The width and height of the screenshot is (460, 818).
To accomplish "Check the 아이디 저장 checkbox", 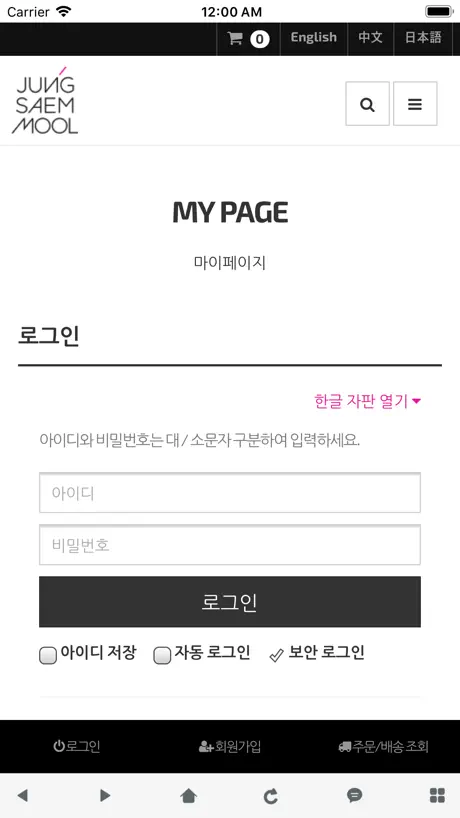I will click(48, 655).
